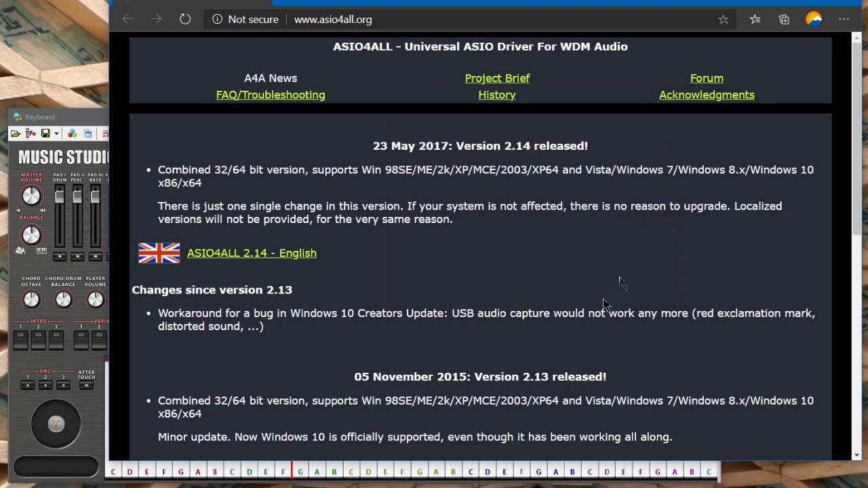Viewport: 868px width, 488px height.
Task: Click the Chord Octave knob
Action: coord(31,300)
